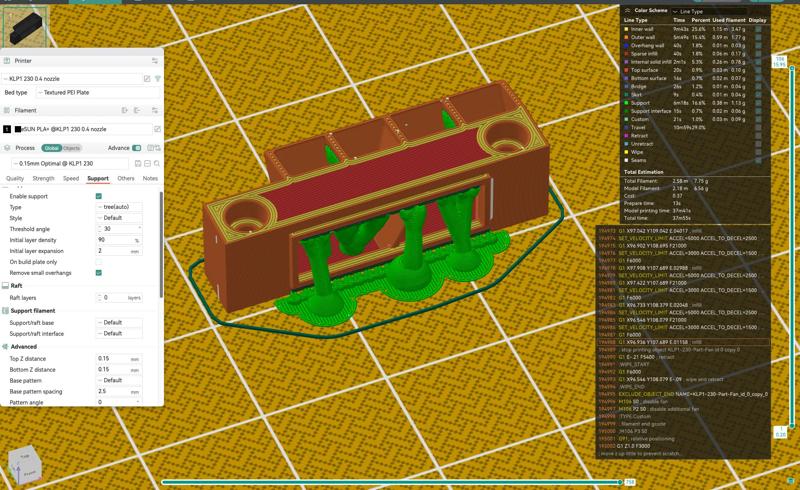Screen dimensions: 800x490
Task: Toggle display of Seams
Action: pos(758,160)
